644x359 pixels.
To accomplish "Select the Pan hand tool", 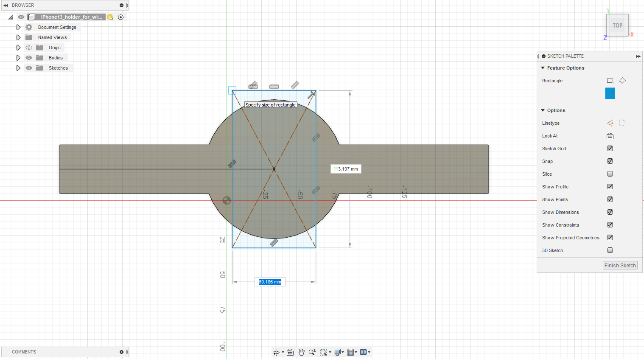I will click(x=301, y=352).
